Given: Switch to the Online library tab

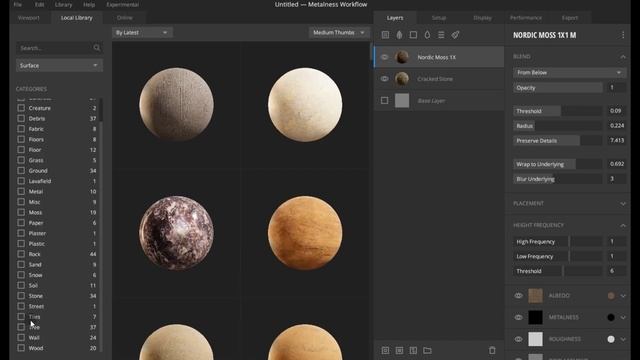Looking at the screenshot, I should 124,18.
